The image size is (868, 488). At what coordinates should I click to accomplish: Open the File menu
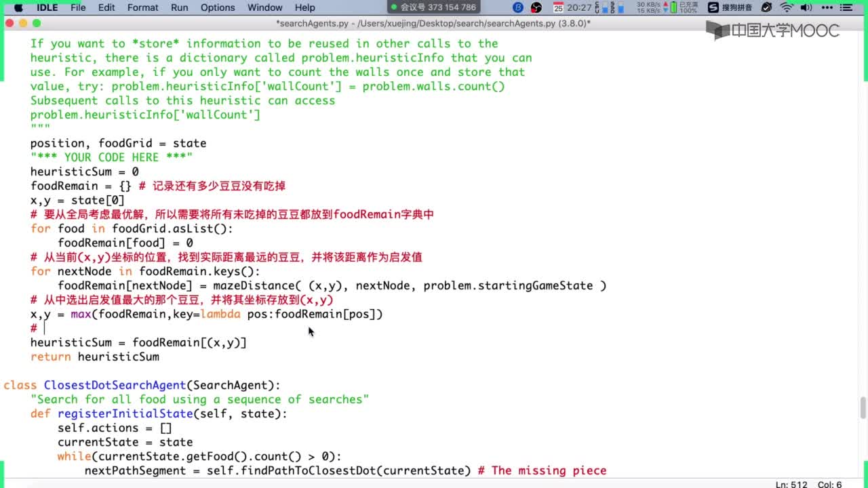coord(78,7)
